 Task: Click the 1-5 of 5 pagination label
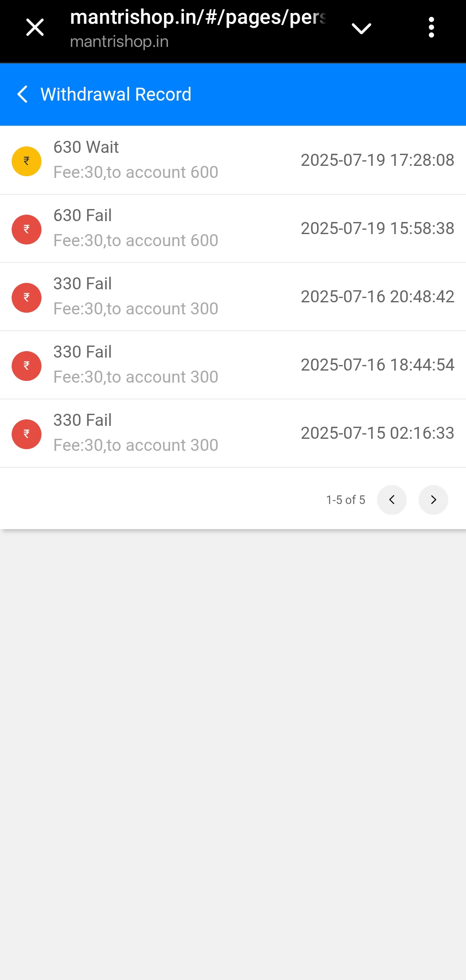coord(346,500)
